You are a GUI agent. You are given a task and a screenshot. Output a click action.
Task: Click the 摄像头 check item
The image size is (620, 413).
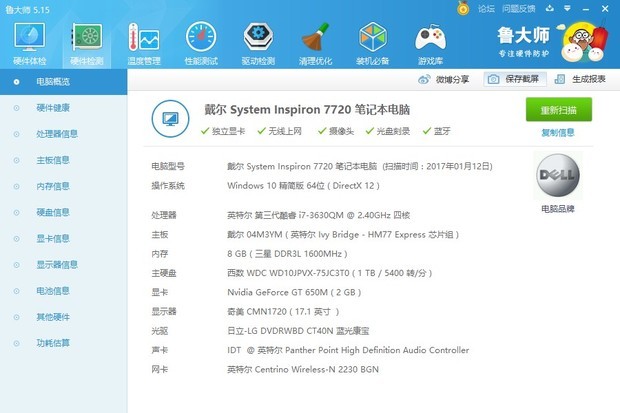pos(336,131)
